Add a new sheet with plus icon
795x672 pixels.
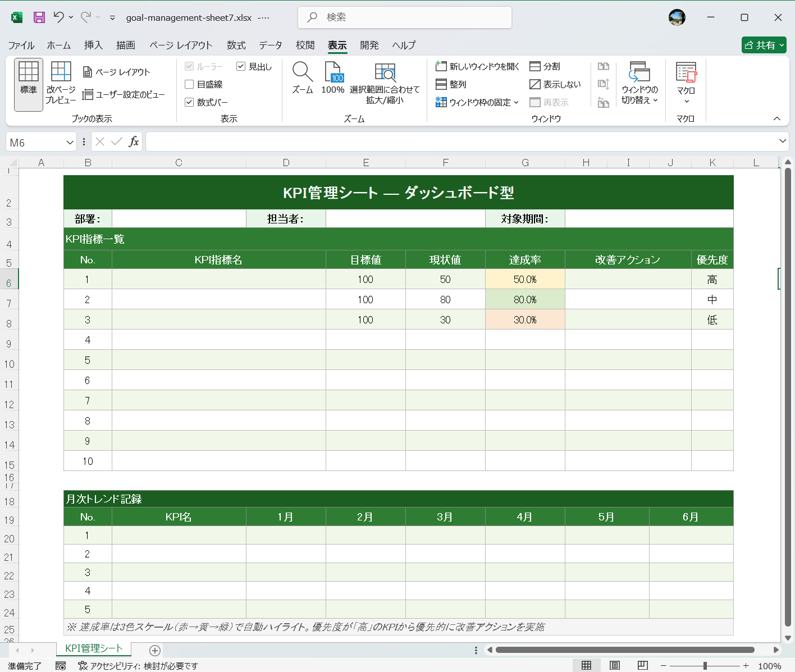[155, 650]
